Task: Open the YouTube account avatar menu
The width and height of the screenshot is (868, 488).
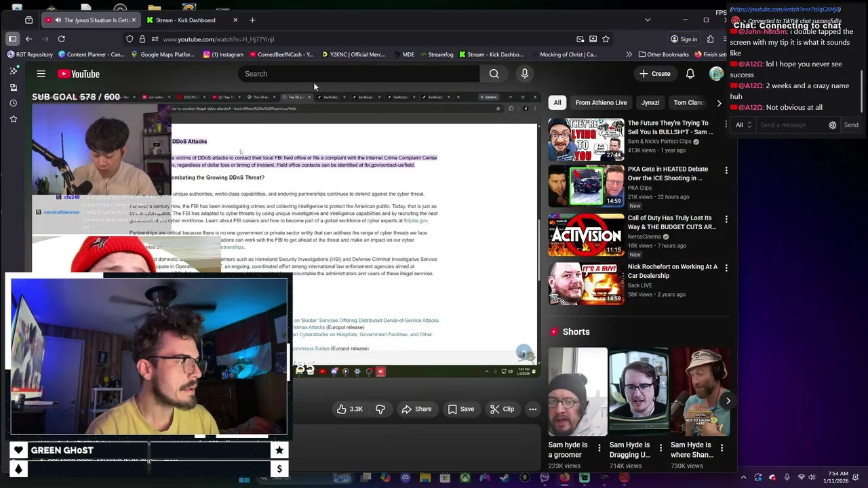Action: point(716,74)
